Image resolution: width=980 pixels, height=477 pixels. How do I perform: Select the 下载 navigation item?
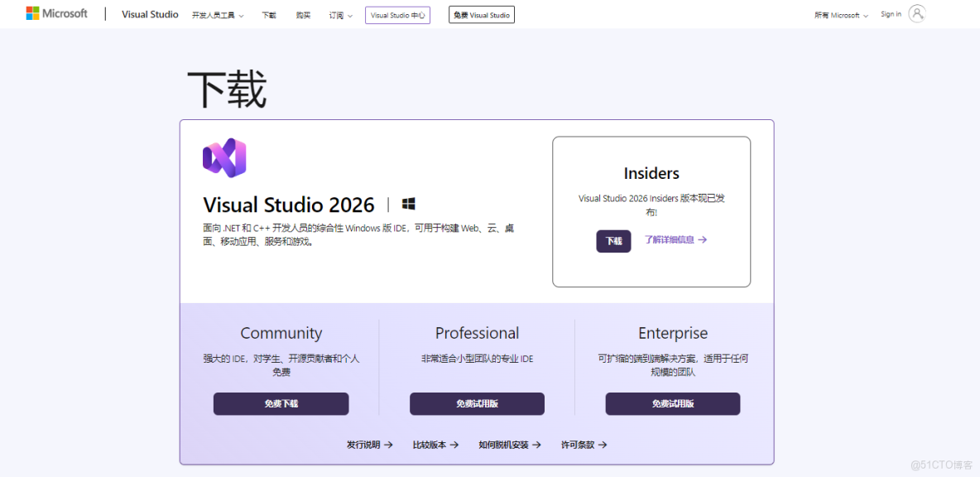268,14
